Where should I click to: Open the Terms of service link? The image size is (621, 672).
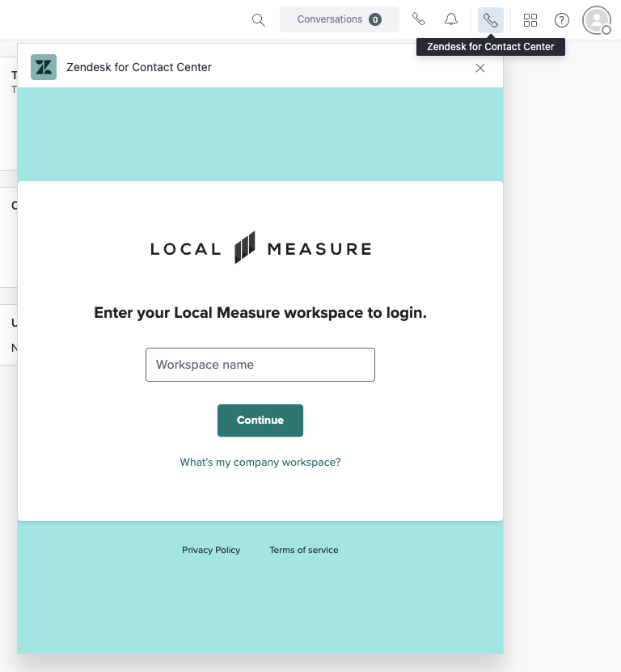(x=304, y=550)
